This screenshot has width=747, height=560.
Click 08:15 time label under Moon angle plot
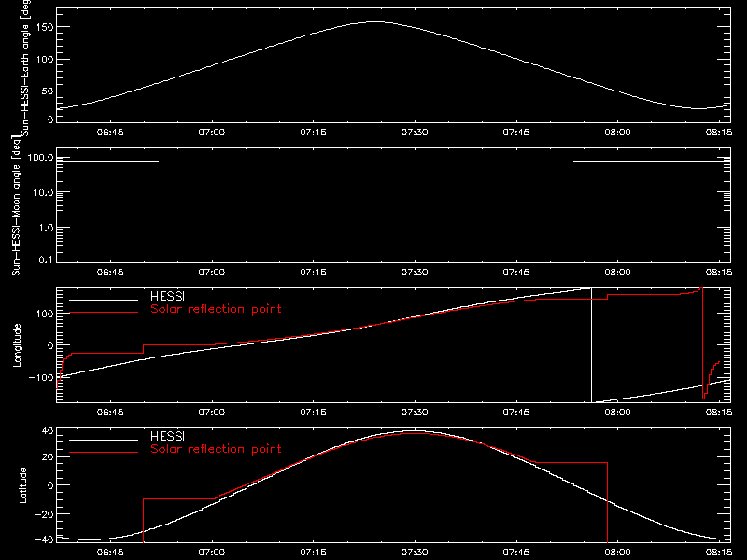[718, 273]
